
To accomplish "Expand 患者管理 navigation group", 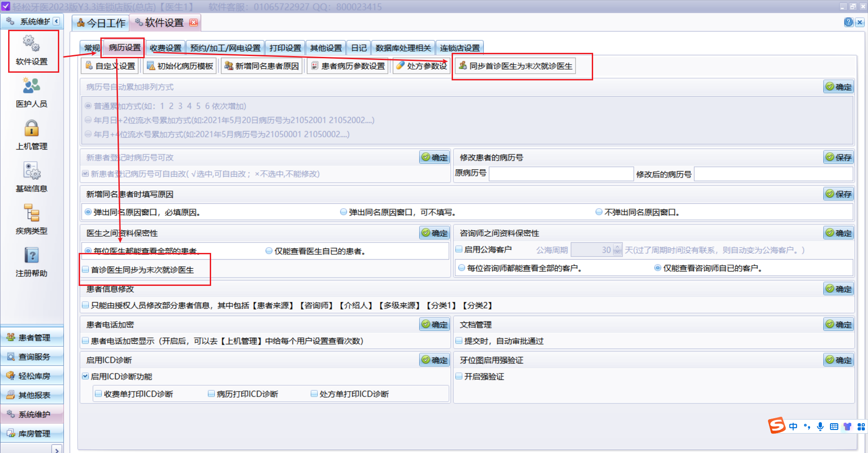I will 32,337.
